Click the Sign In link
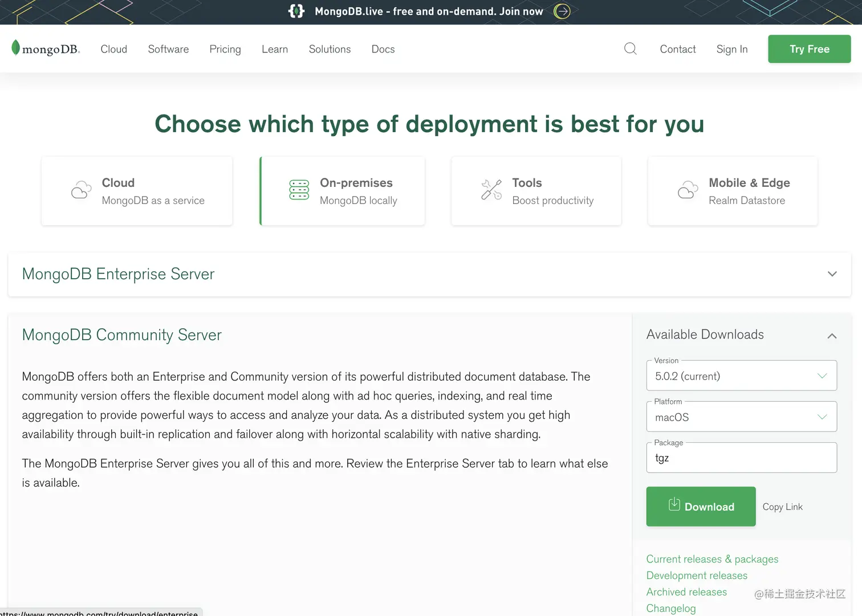This screenshot has height=616, width=862. (x=732, y=49)
